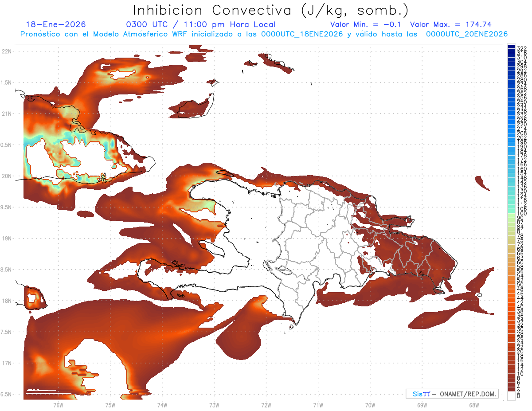The height and width of the screenshot is (411, 532).
Task: Click the white swatch beside the 0 label
Action: pyautogui.click(x=511, y=396)
